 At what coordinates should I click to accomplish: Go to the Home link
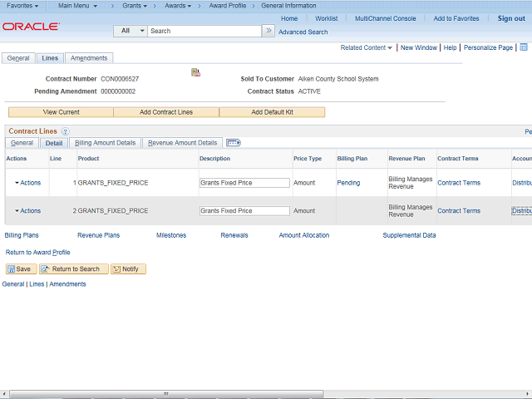289,18
